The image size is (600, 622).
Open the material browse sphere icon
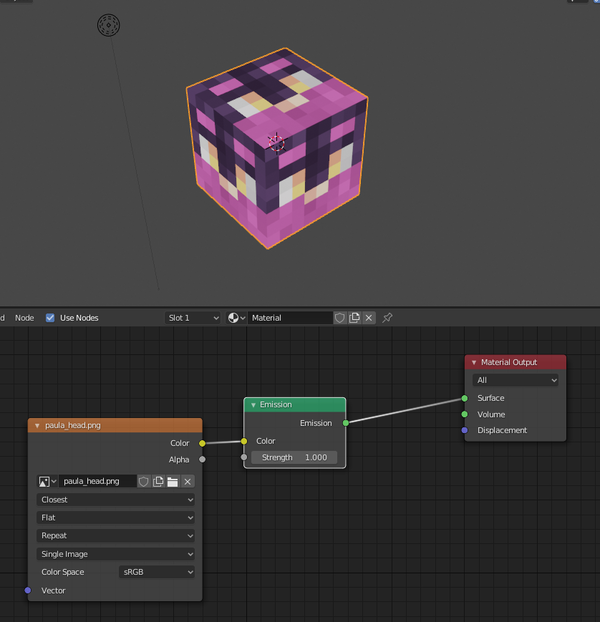point(236,318)
